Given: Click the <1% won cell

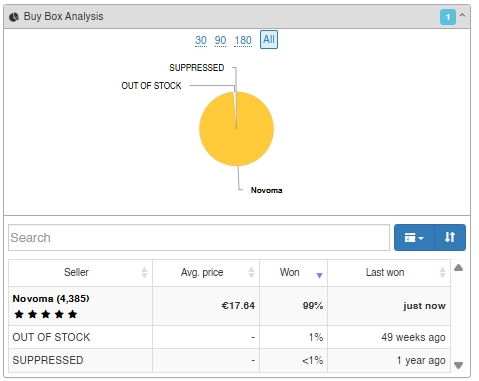Looking at the screenshot, I should point(294,360).
